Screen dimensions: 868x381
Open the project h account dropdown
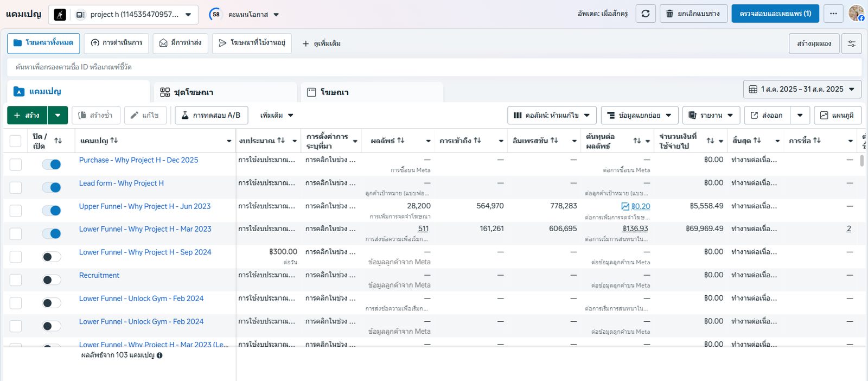coord(123,15)
